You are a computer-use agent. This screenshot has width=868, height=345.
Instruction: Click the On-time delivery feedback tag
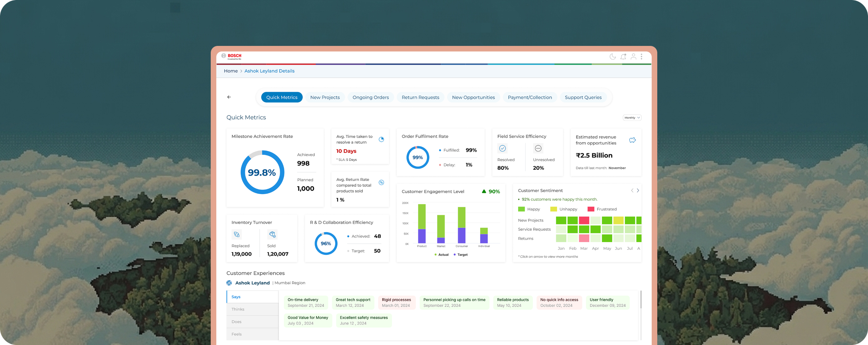point(306,303)
